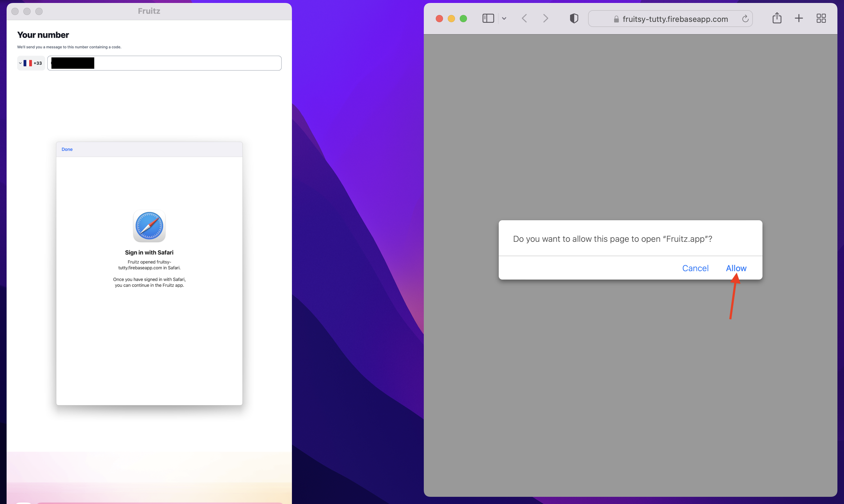Close the Safari window red button

(439, 18)
